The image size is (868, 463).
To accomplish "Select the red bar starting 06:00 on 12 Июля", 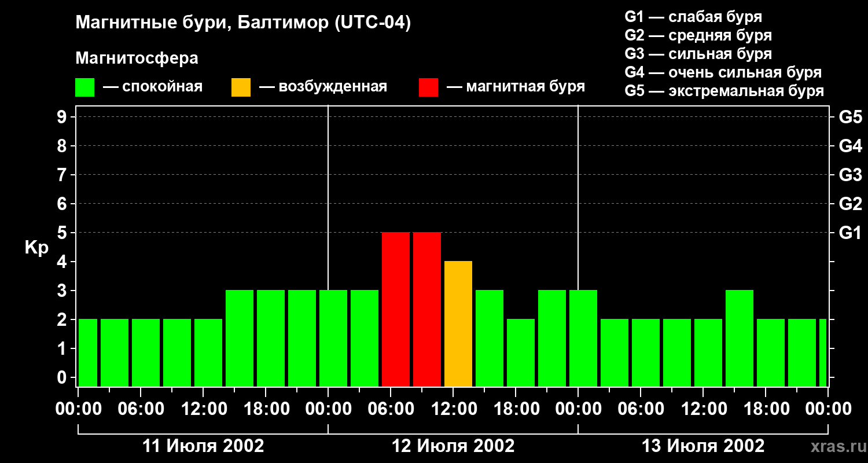I will [396, 310].
